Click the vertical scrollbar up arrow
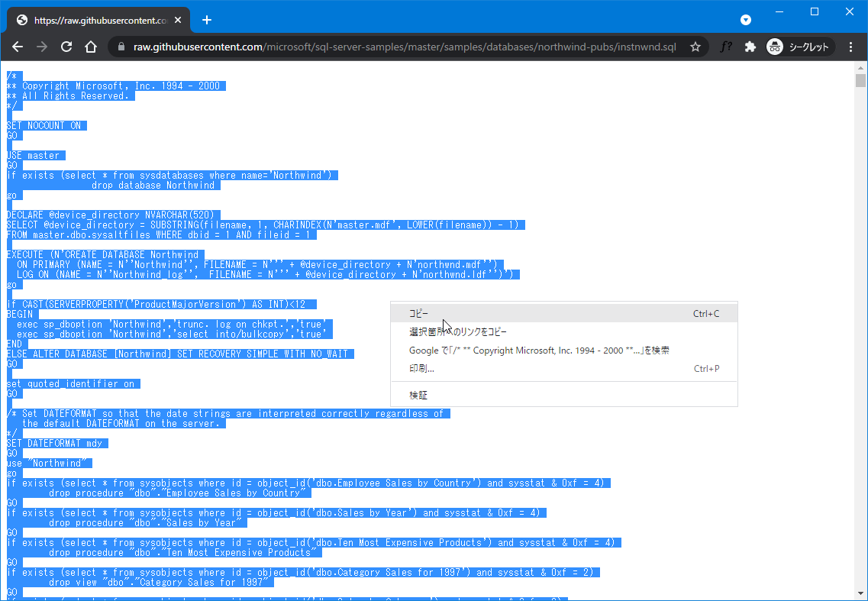Screen dimensions: 868x601 [860, 69]
